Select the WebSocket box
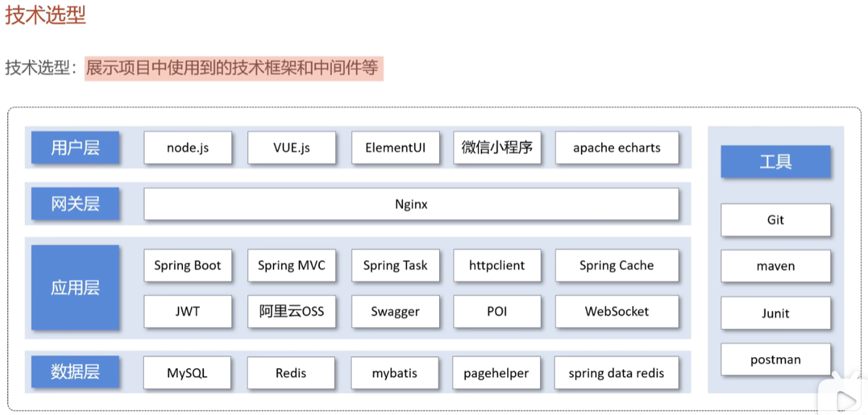 (x=617, y=312)
